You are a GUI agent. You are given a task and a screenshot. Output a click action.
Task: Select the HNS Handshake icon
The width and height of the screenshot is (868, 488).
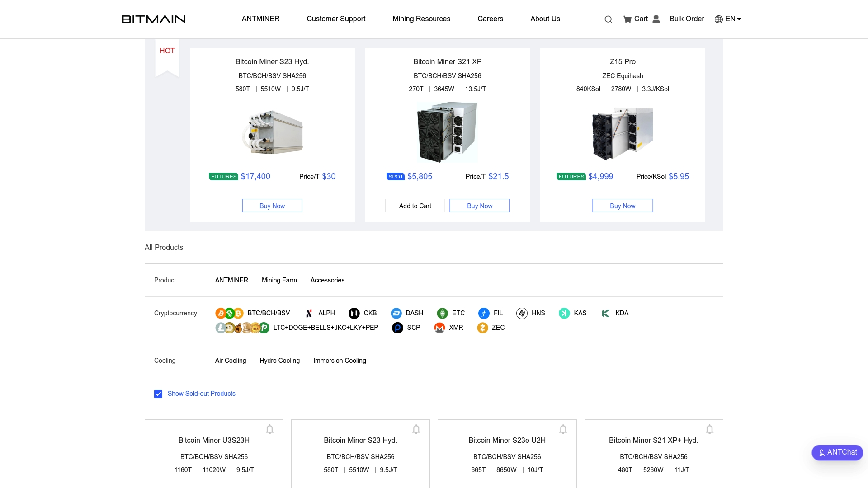point(522,313)
